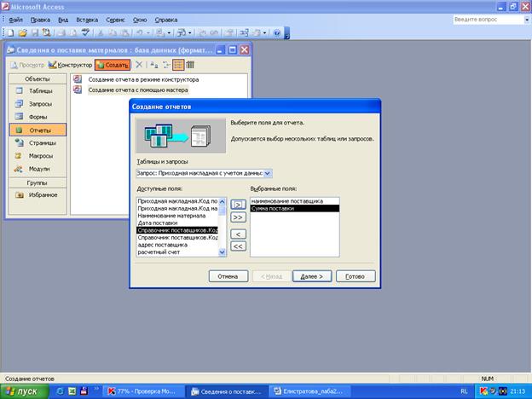
Task: Open the New Object dropdown arrow
Action: [x=264, y=33]
